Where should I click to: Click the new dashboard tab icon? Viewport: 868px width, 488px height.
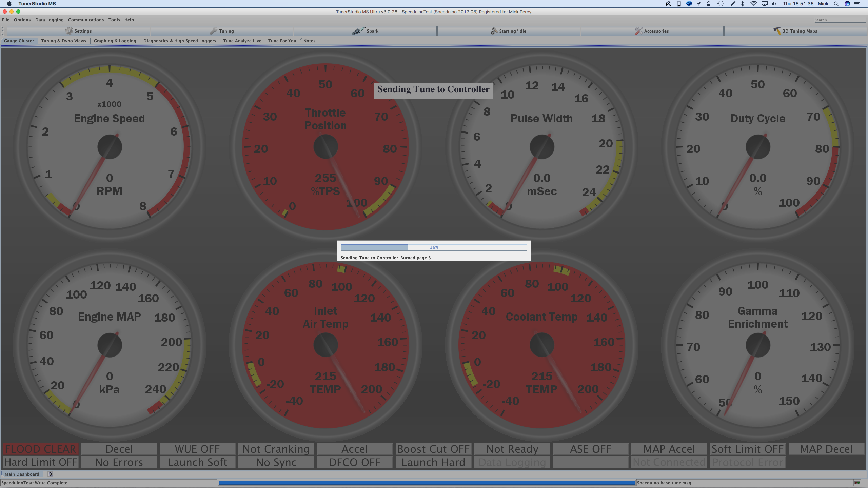[x=50, y=474]
